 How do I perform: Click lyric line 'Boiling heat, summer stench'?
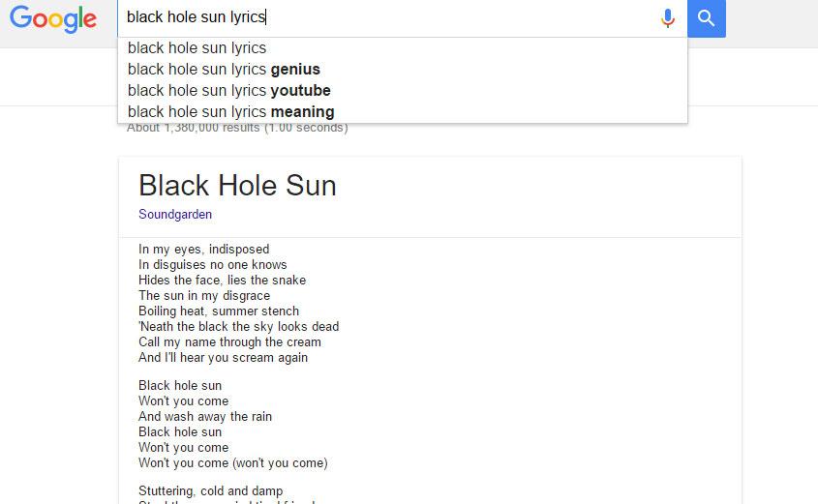click(219, 311)
